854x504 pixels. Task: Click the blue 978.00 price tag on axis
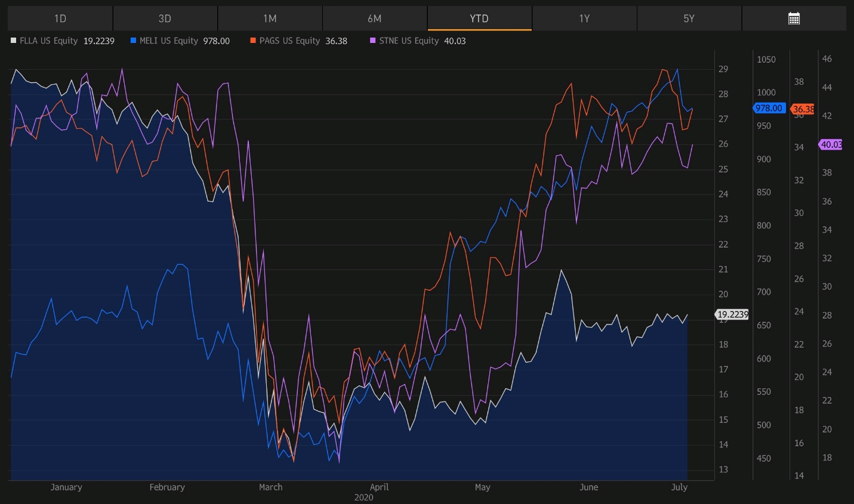point(769,108)
